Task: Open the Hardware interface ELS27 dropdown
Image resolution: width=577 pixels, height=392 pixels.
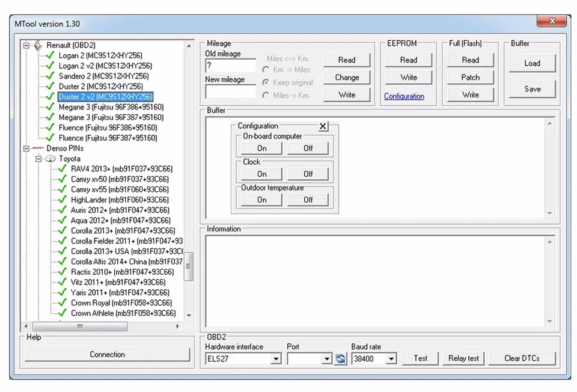Action: (276, 358)
